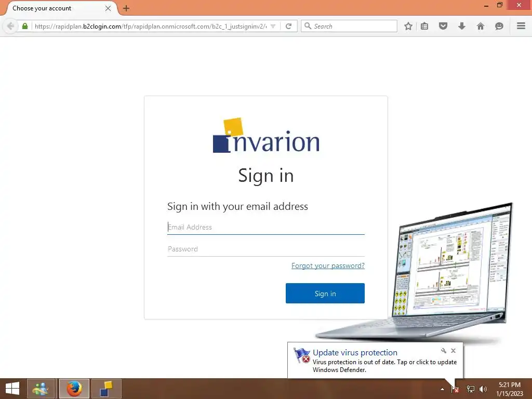Open the Firefox hamburger menu
532x399 pixels.
pos(521,26)
